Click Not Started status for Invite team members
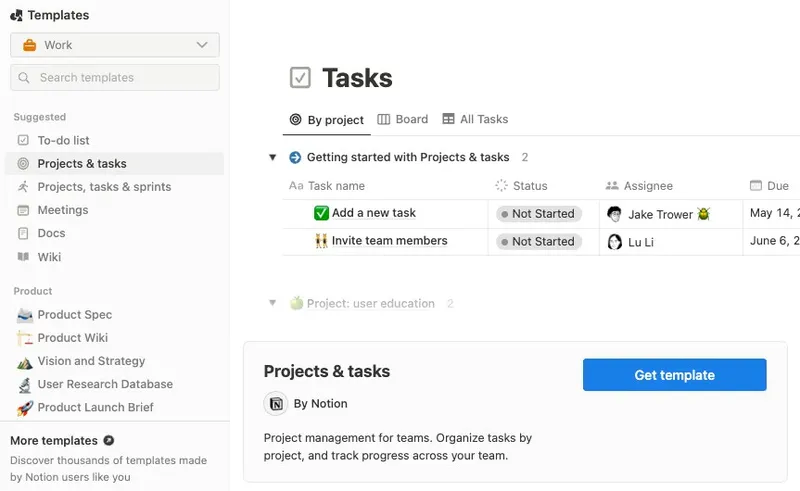Viewport: 800px width, 491px height. 539,241
